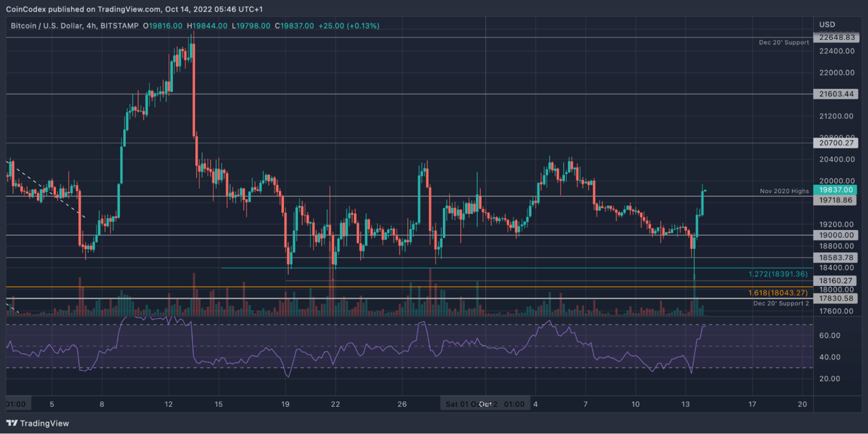Image resolution: width=868 pixels, height=434 pixels.
Task: Click the teal current price badge 19837.00
Action: [836, 189]
